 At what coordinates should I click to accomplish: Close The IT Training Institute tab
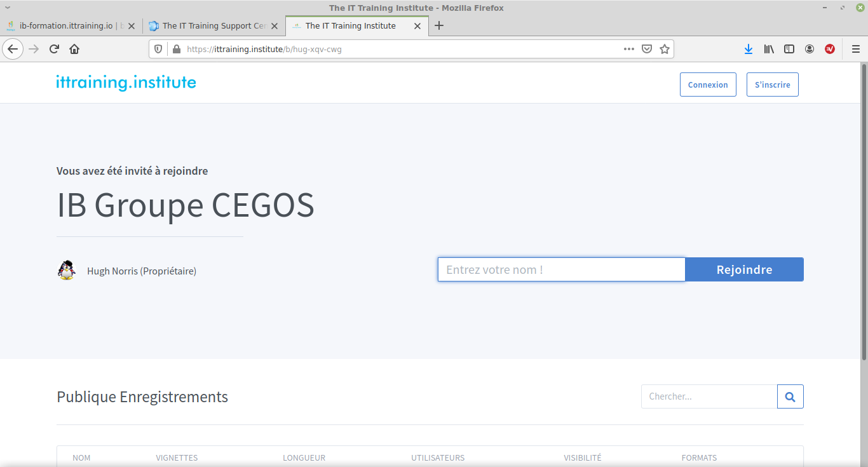pyautogui.click(x=417, y=26)
